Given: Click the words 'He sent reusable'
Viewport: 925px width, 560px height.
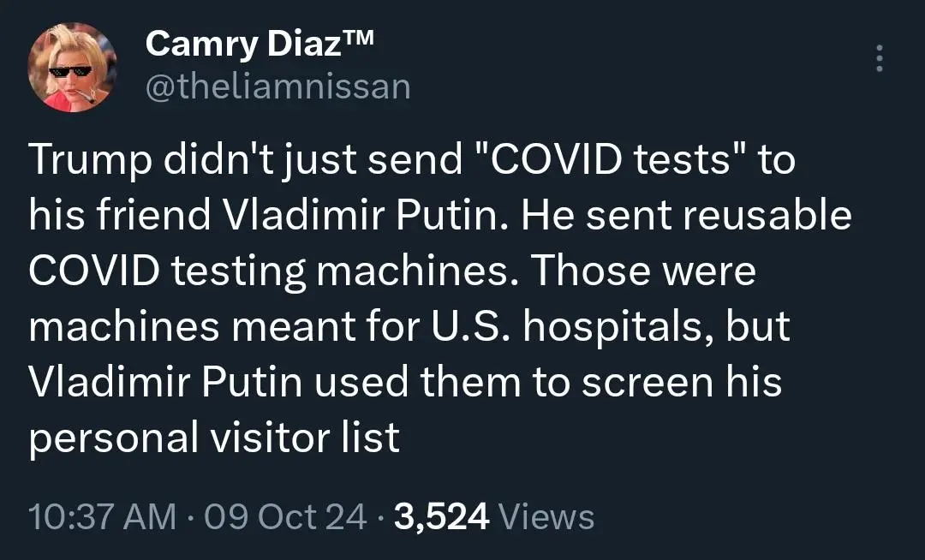Looking at the screenshot, I should point(687,215).
